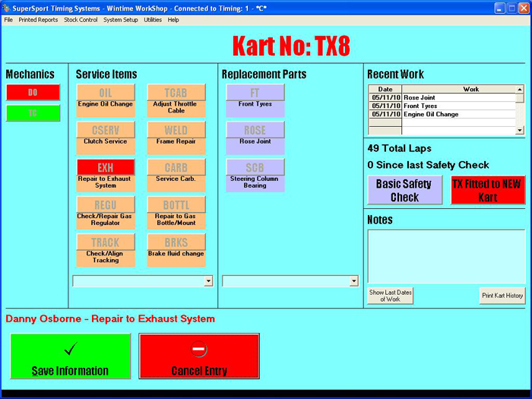Select the Rose Joint recent work row
The image size is (532, 399).
click(442, 98)
